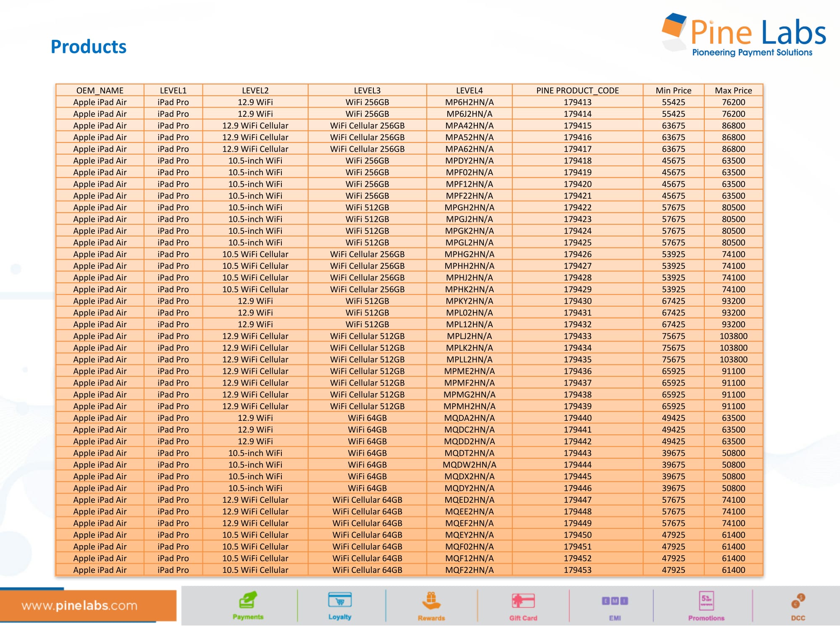Click product code 179453 cell

577,570
